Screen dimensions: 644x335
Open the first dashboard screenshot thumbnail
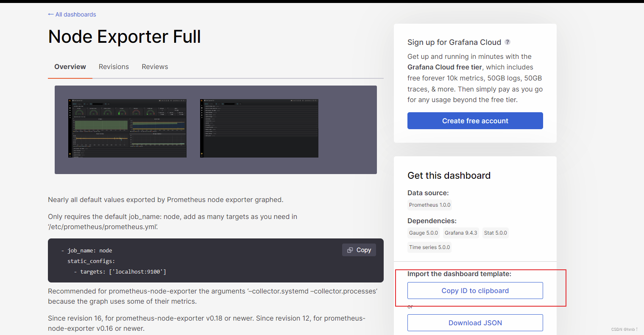tap(127, 128)
